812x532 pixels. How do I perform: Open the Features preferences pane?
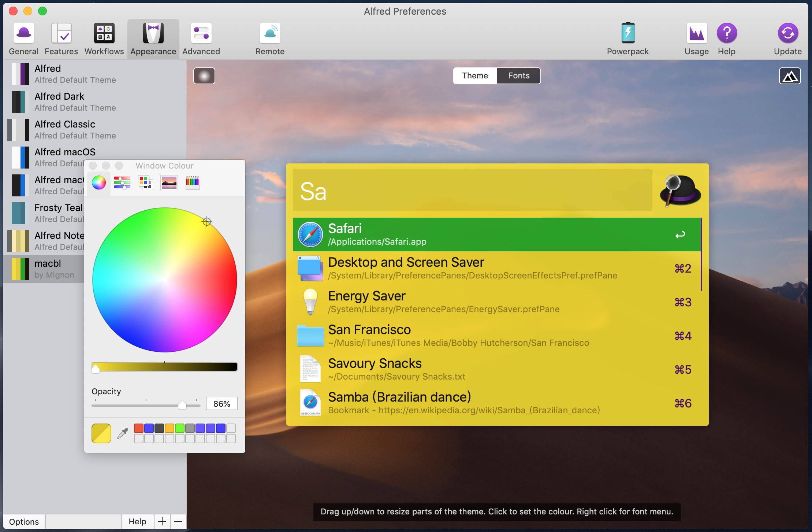tap(61, 39)
